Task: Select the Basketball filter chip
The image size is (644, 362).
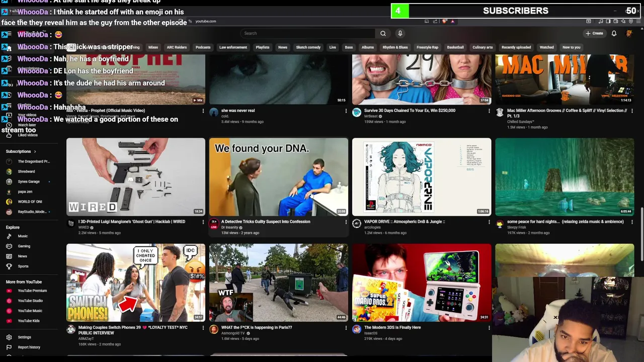Action: (455, 47)
